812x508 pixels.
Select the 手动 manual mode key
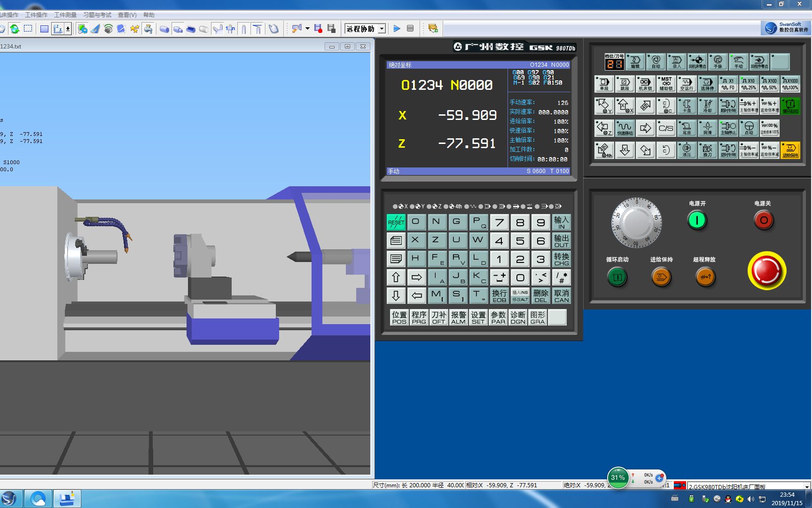tap(738, 62)
